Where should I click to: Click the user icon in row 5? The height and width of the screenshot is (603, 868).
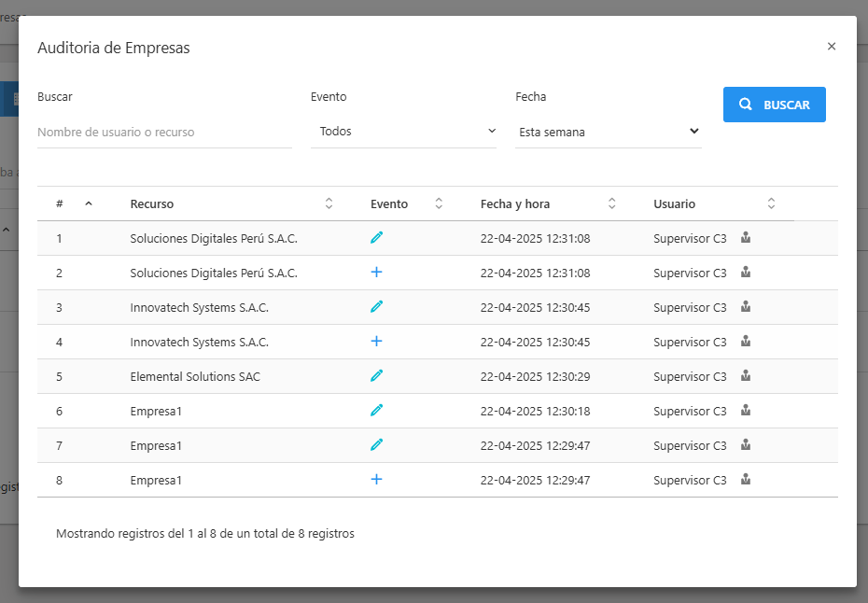pyautogui.click(x=746, y=376)
